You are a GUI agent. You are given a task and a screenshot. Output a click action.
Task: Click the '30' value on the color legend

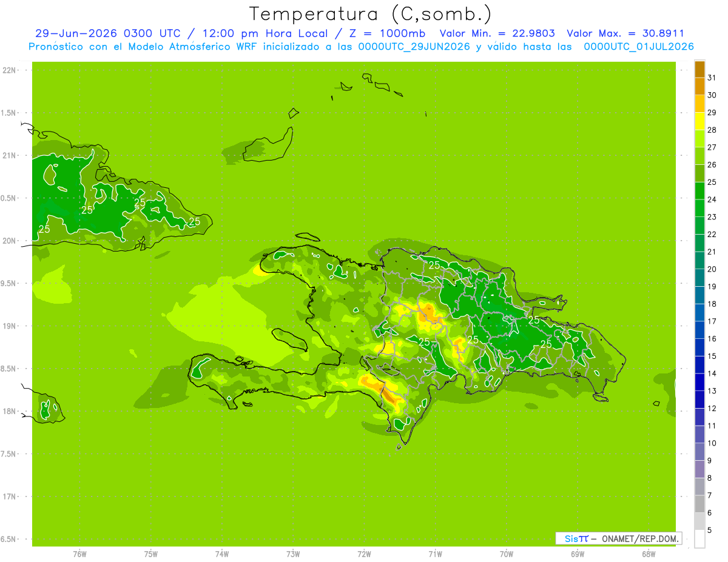(712, 95)
